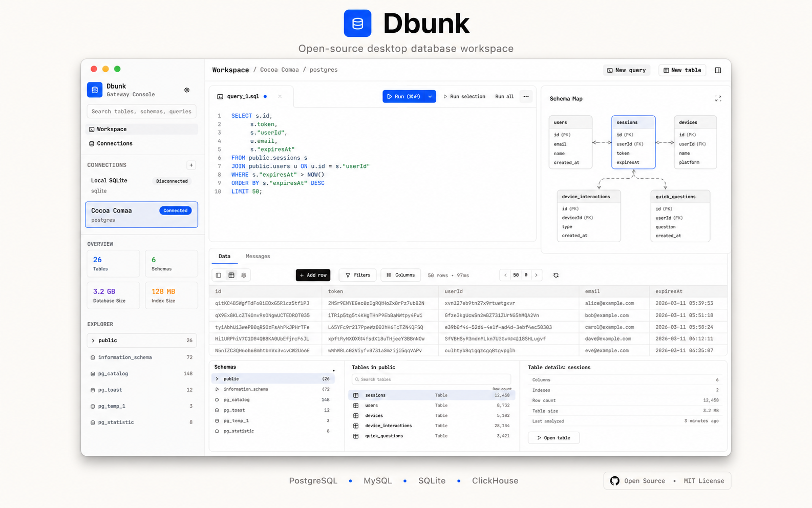
Task: Select pg_temp_1 in the Schemas panel
Action: tap(273, 421)
